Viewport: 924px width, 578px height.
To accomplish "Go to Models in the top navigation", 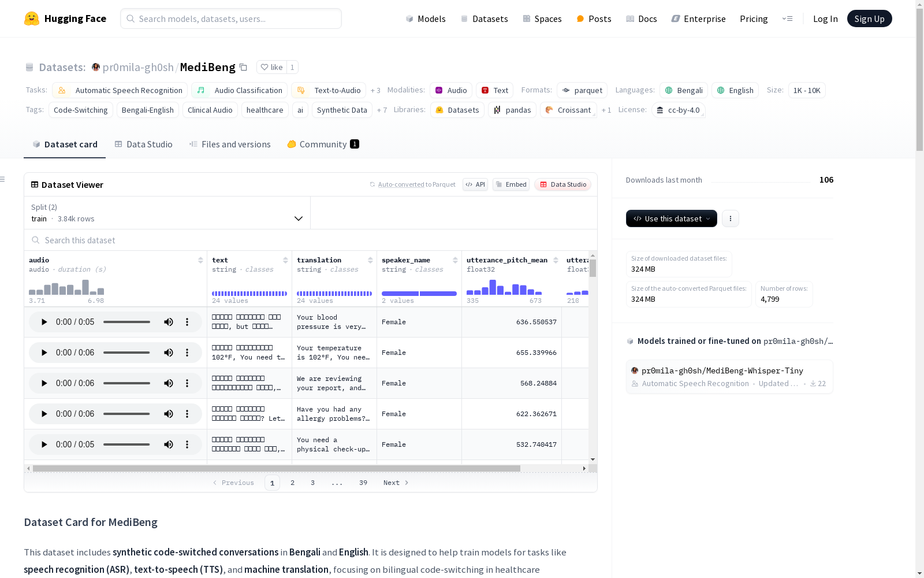I will (426, 18).
